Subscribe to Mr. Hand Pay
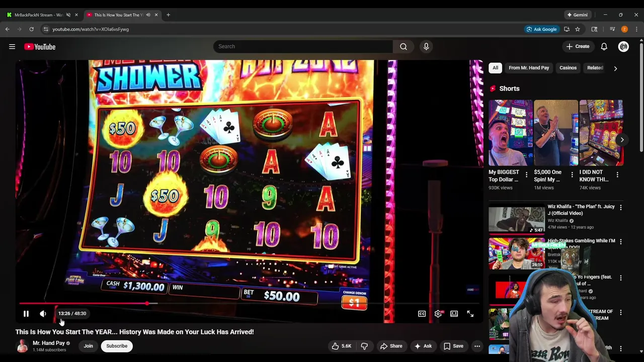 [x=117, y=346]
